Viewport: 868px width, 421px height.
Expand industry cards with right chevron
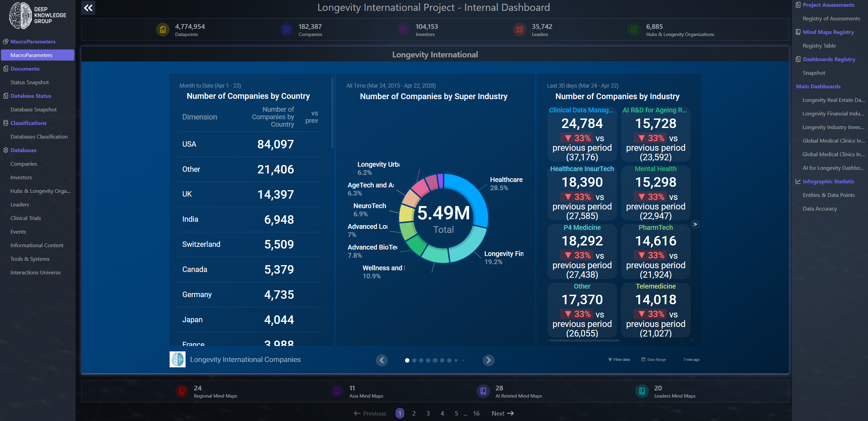(695, 224)
